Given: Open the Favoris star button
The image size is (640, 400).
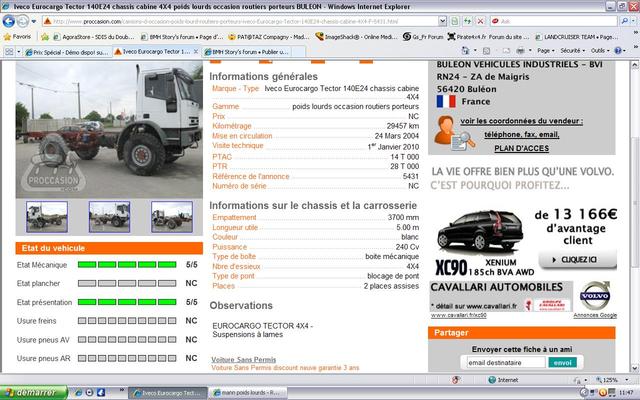Looking at the screenshot, I should tap(18, 35).
